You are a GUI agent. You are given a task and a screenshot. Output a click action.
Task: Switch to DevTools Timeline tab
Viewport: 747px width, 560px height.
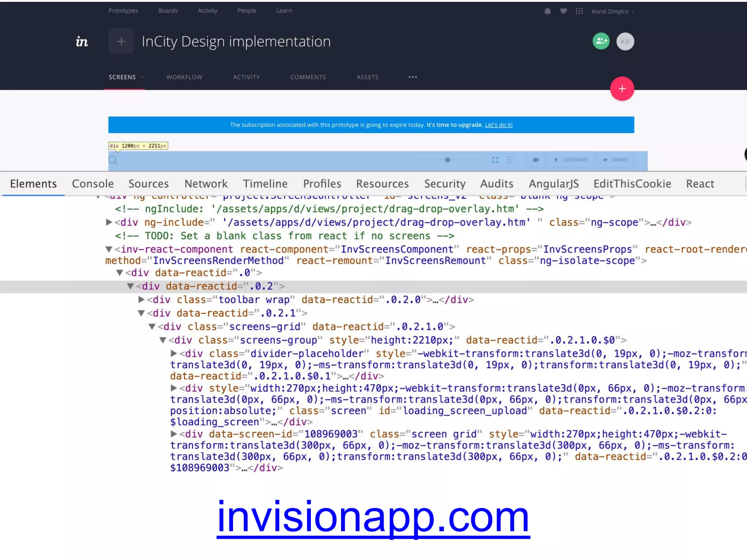265,184
